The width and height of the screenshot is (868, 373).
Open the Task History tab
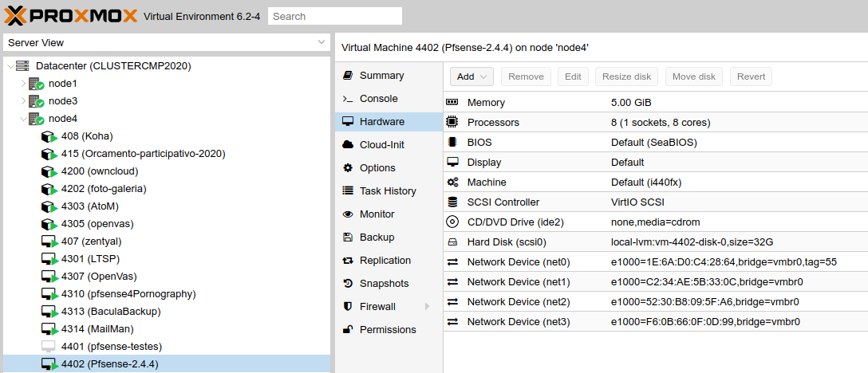coord(389,191)
